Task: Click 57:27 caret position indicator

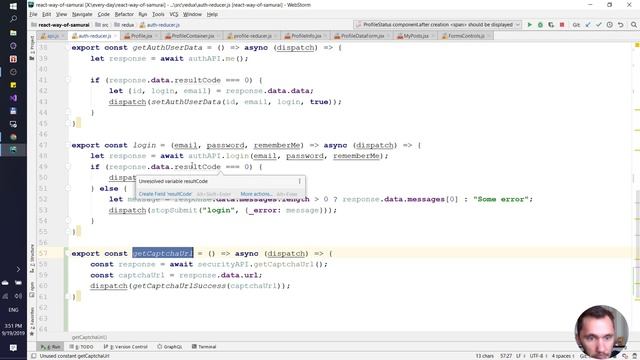Action: pos(506,356)
